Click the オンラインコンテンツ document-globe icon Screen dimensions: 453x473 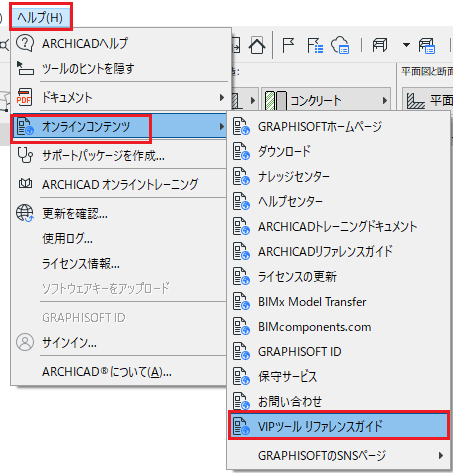click(25, 127)
